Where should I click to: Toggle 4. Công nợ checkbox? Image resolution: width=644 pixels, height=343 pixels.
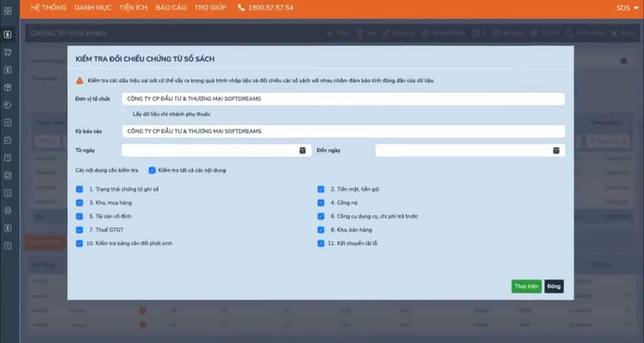point(321,203)
